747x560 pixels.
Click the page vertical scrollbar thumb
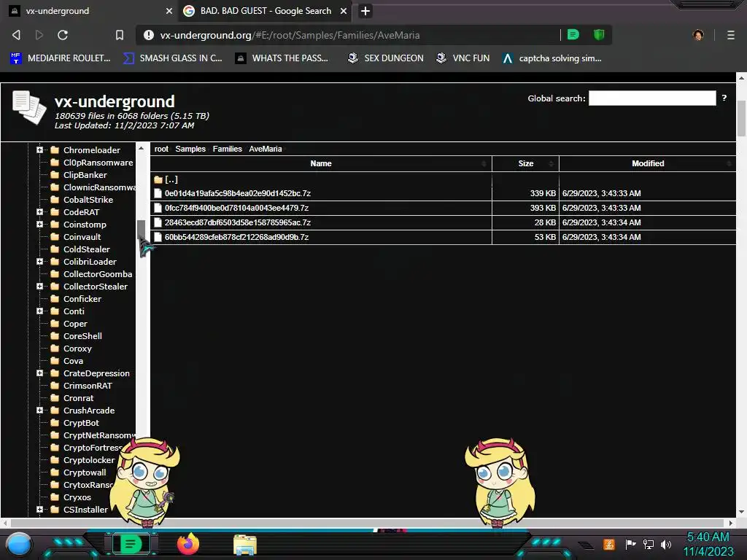741,119
